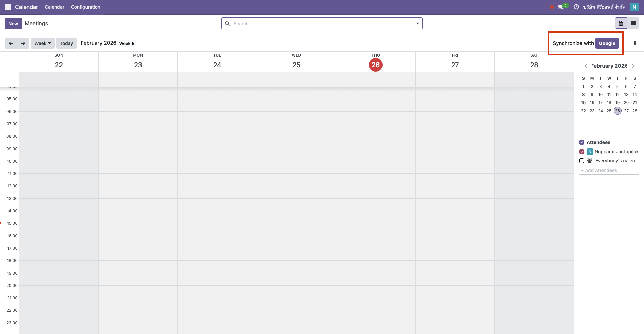Open the activities clock icon

(576, 7)
